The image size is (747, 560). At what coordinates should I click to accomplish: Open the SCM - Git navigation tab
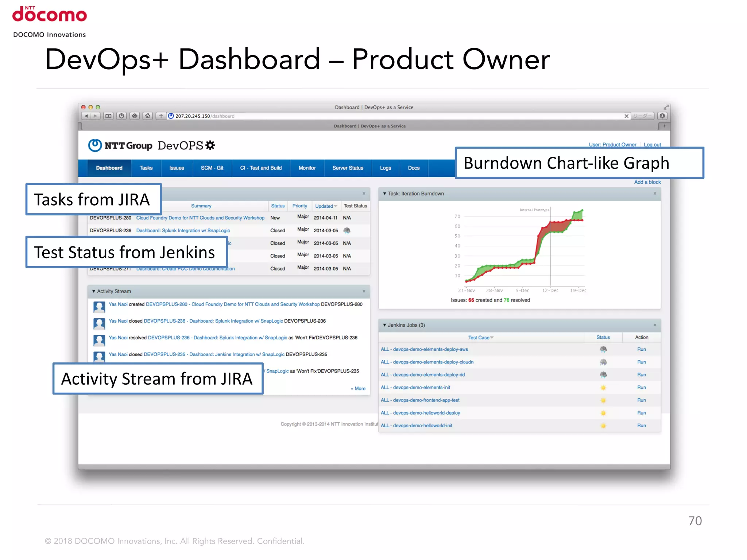pos(212,168)
